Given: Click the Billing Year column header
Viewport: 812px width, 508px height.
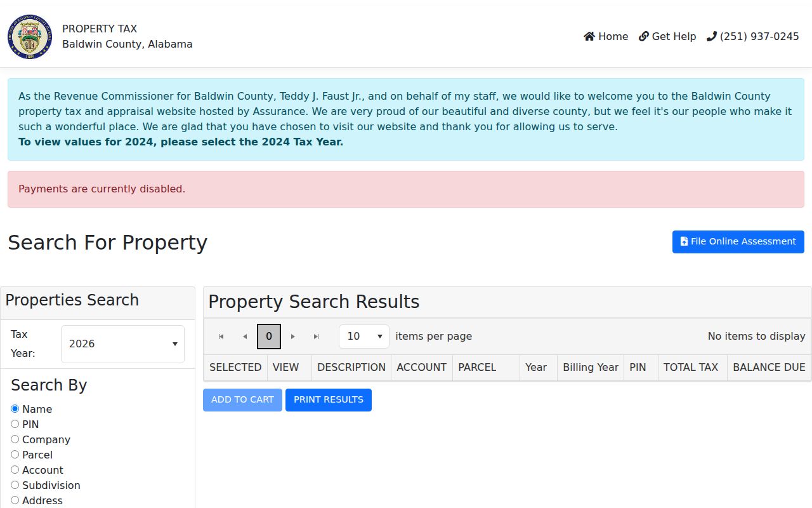Looking at the screenshot, I should (591, 368).
